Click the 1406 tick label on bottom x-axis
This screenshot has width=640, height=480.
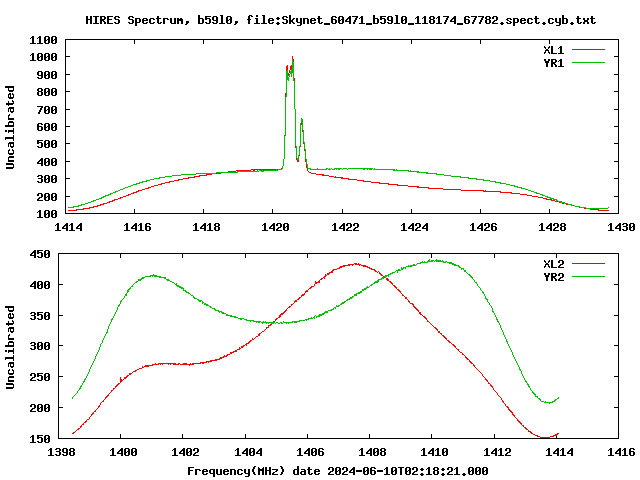pyautogui.click(x=310, y=452)
